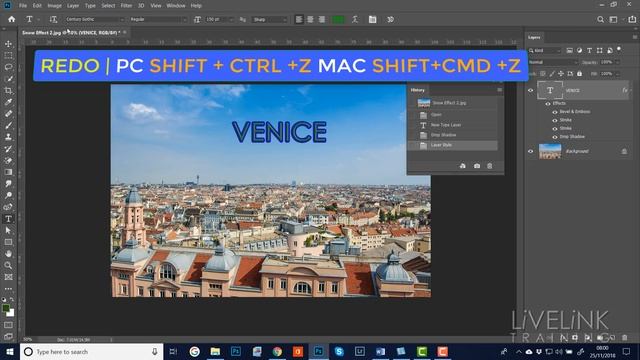Select the Path Selection tool

pos(8,231)
